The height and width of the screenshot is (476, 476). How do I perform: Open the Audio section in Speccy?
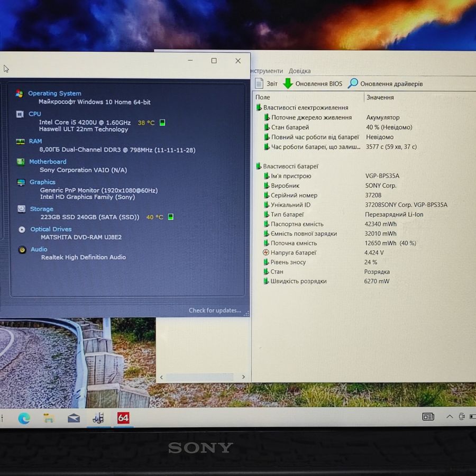click(39, 249)
